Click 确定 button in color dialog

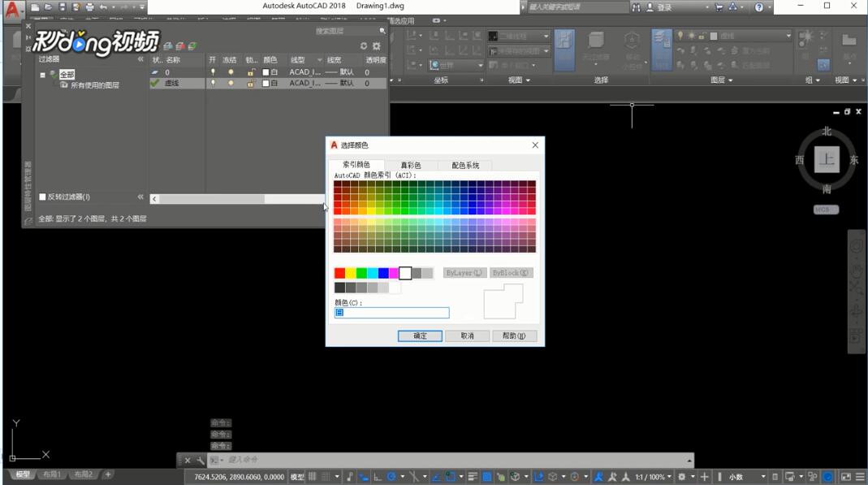(x=420, y=336)
